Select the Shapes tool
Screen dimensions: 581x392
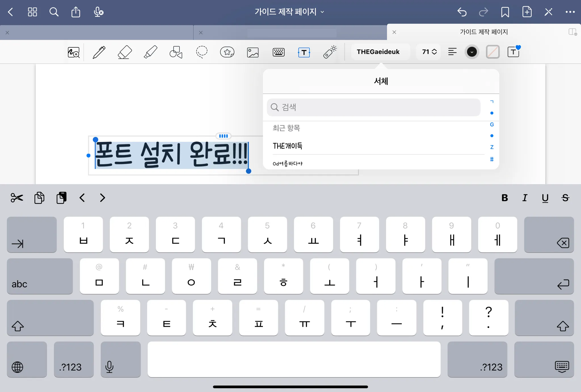click(x=176, y=52)
